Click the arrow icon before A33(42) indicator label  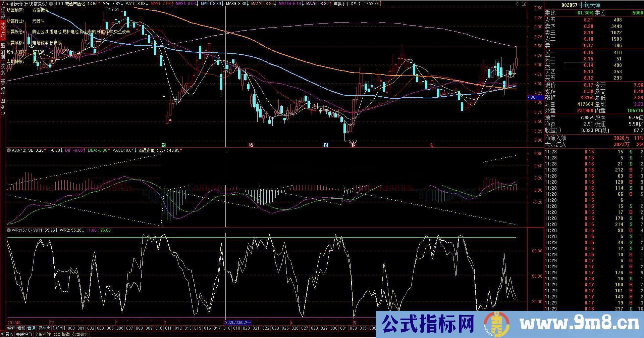[x=8, y=151]
